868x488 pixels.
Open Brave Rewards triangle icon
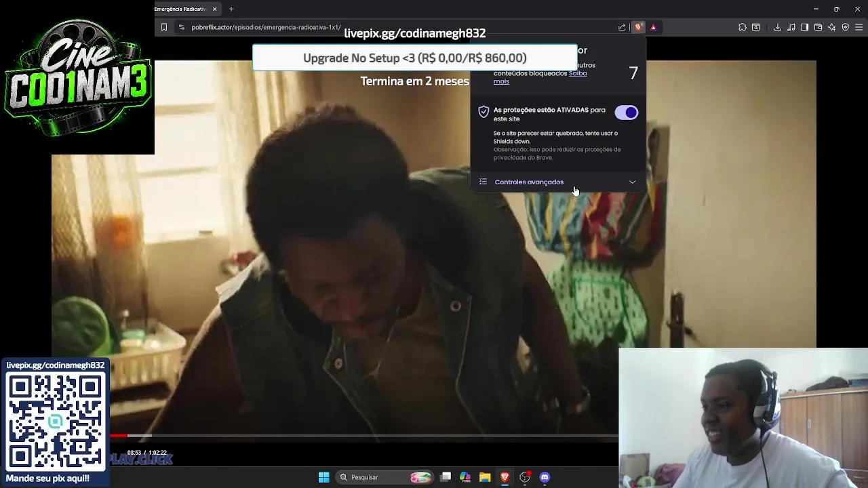(653, 27)
